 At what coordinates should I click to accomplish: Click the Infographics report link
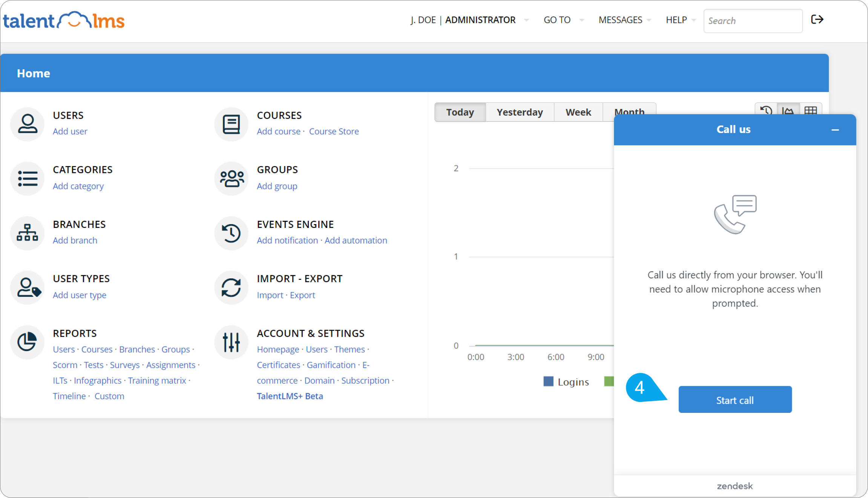(98, 380)
